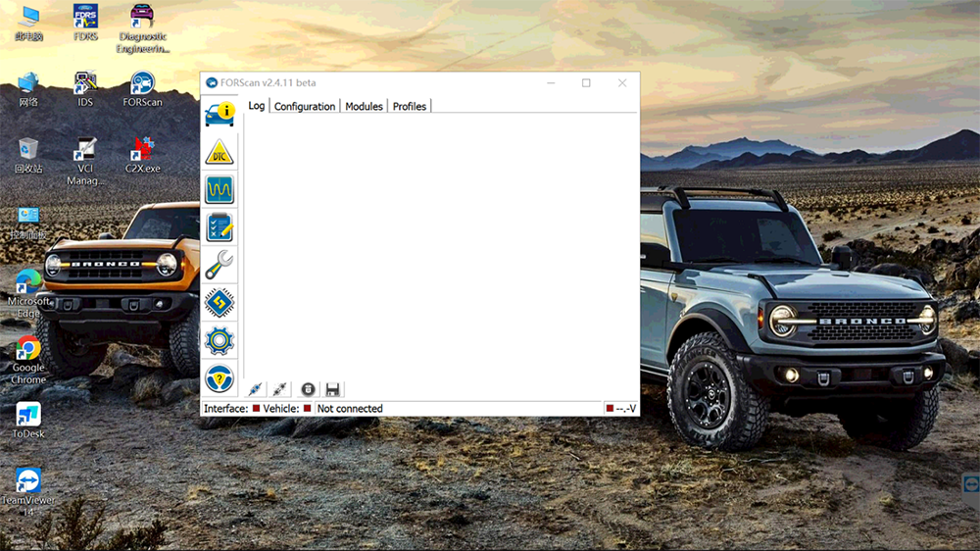Open the DTC trouble codes section
The image size is (980, 551).
pos(220,152)
